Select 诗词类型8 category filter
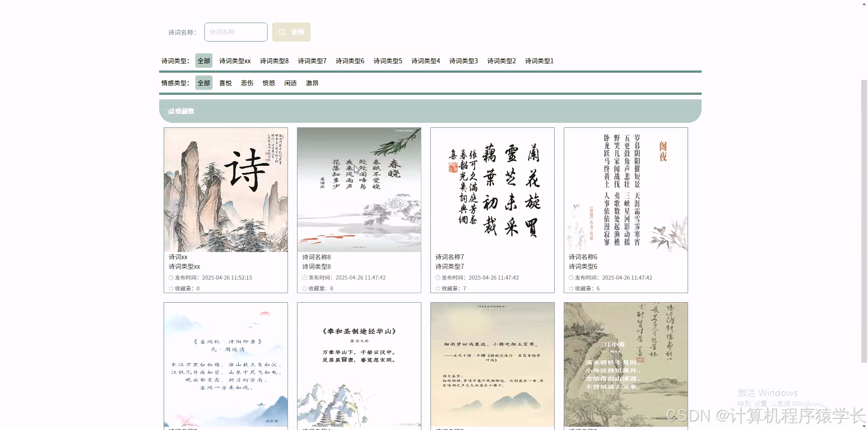This screenshot has height=430, width=868. coord(274,61)
